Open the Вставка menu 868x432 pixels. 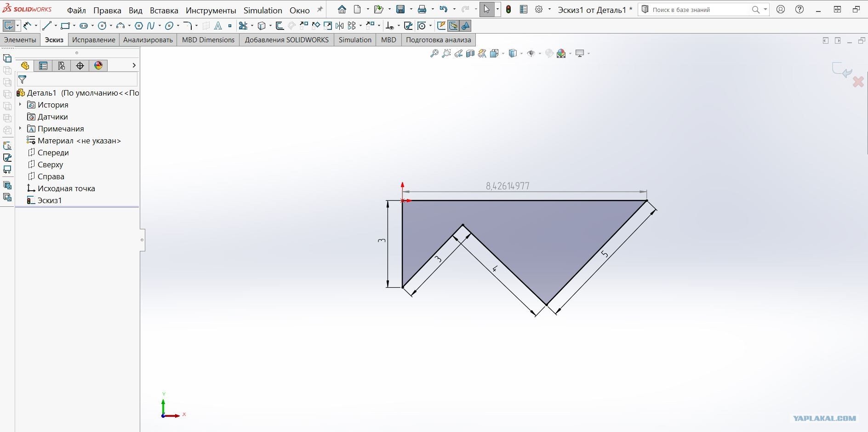164,10
